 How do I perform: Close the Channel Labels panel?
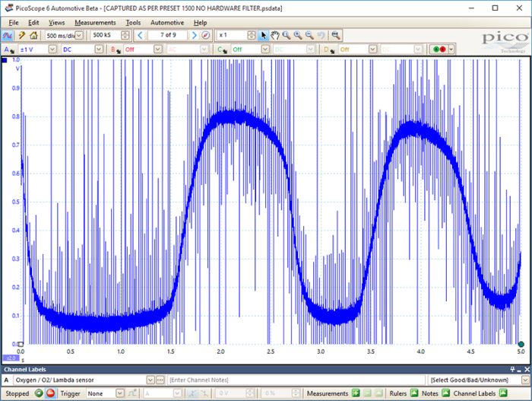tap(527, 369)
